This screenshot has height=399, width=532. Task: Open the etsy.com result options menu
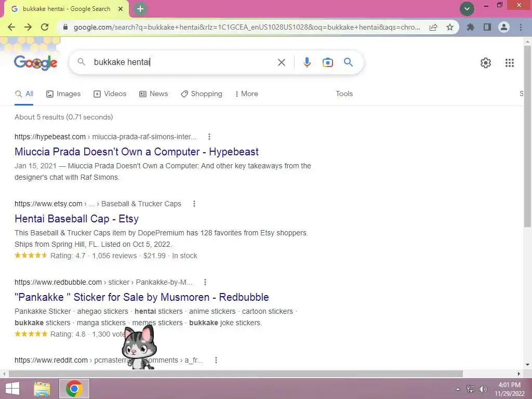pyautogui.click(x=194, y=204)
